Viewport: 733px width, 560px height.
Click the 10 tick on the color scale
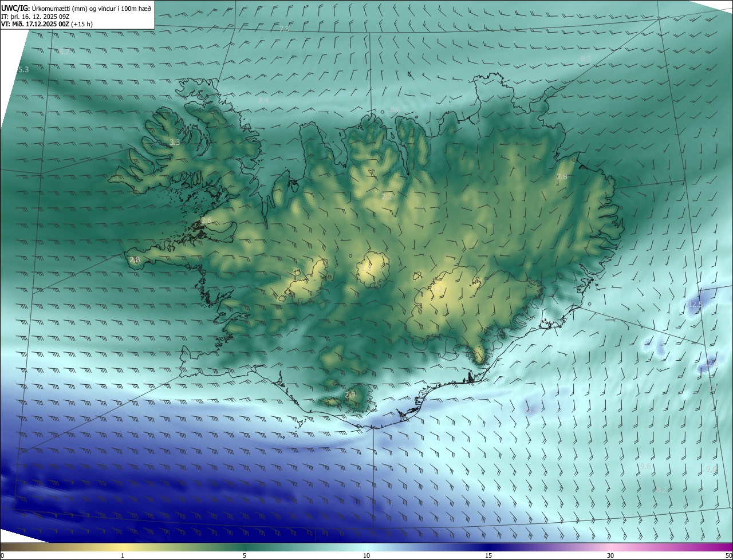[x=366, y=555]
